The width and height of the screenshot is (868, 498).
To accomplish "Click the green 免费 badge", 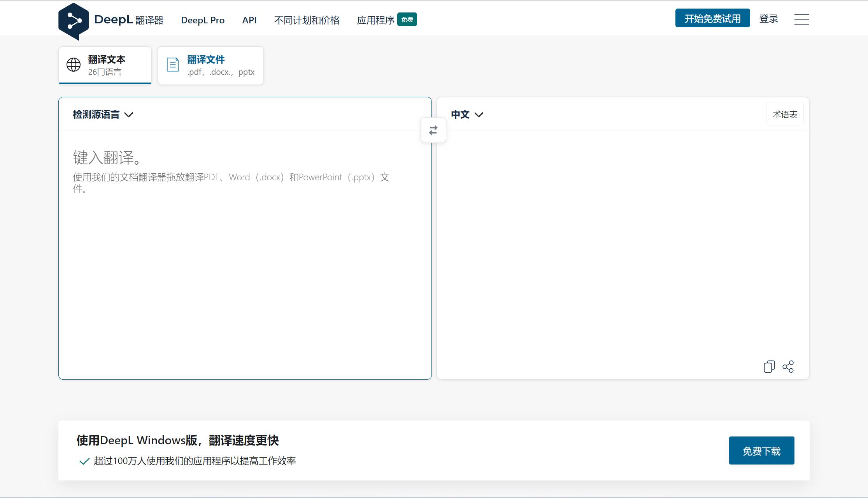I will coord(407,19).
